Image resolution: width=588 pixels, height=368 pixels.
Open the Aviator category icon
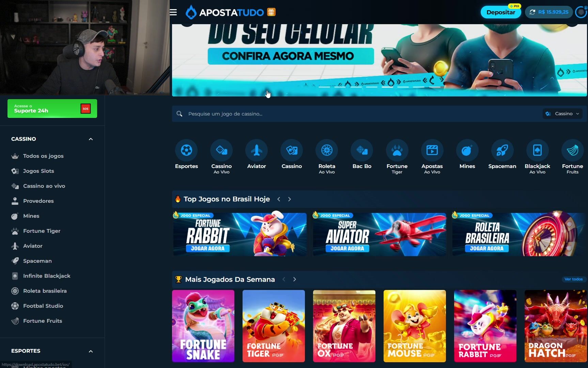(x=257, y=150)
